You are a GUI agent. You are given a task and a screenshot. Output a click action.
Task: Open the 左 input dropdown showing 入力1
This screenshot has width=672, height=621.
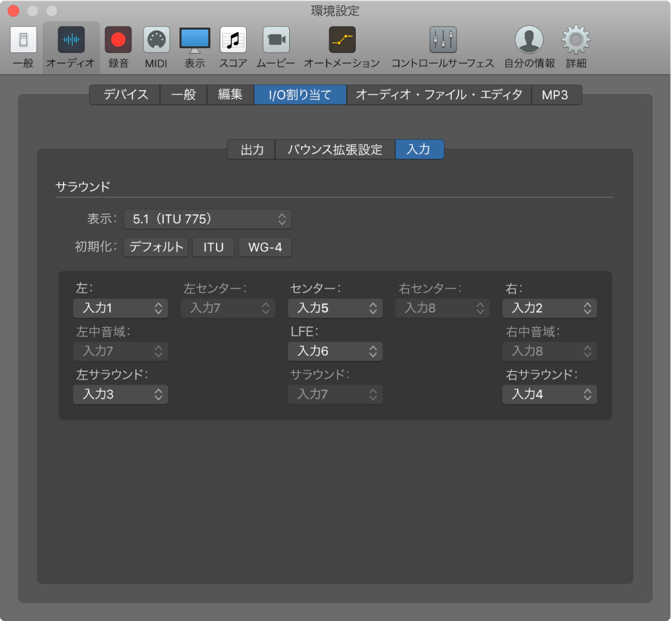(x=121, y=308)
